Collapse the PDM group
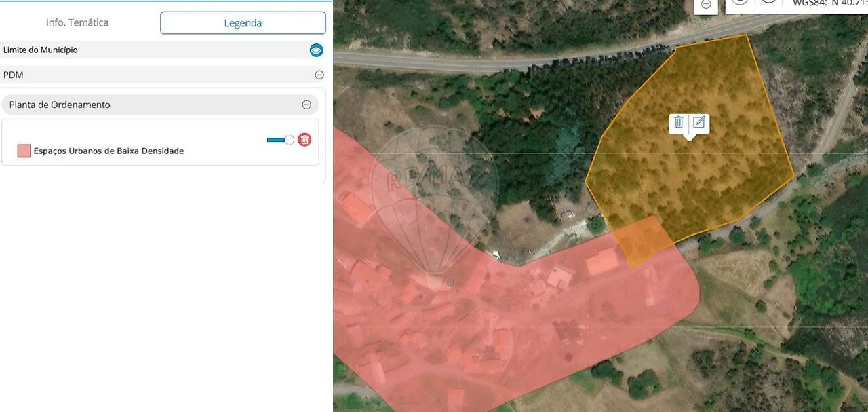Screen dimensions: 868x412 click(319, 75)
